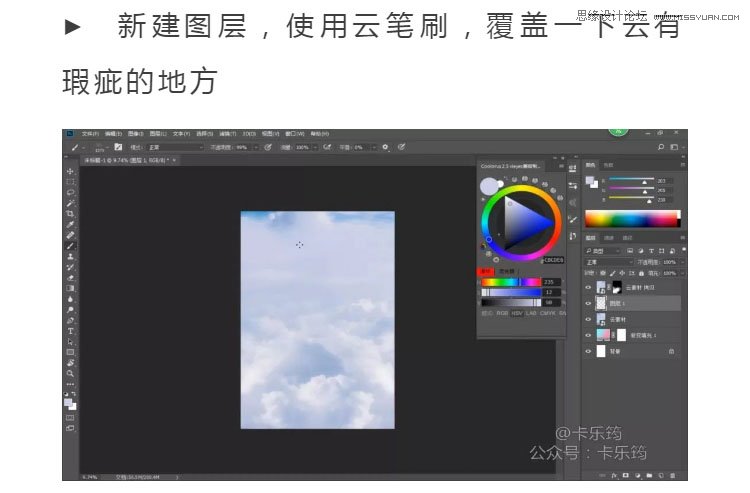
Task: Select the Eraser tool
Action: click(70, 277)
